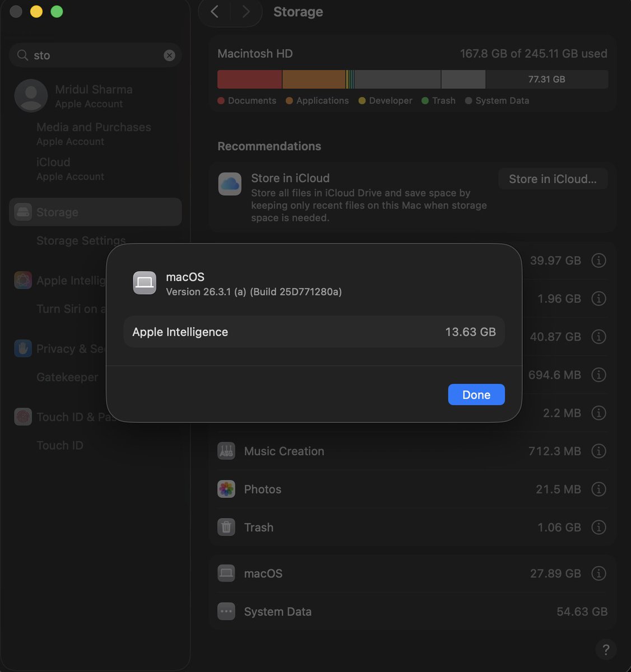631x672 pixels.
Task: Click the Touch ID fingerprint icon
Action: (23, 417)
